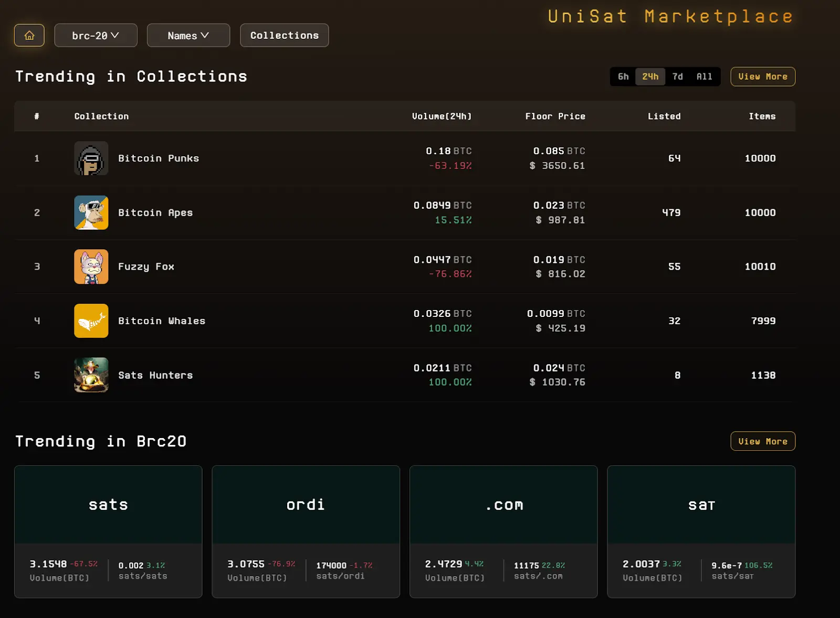View more trending Brc20 tokens
Screen dimensions: 840x618
[x=763, y=441]
